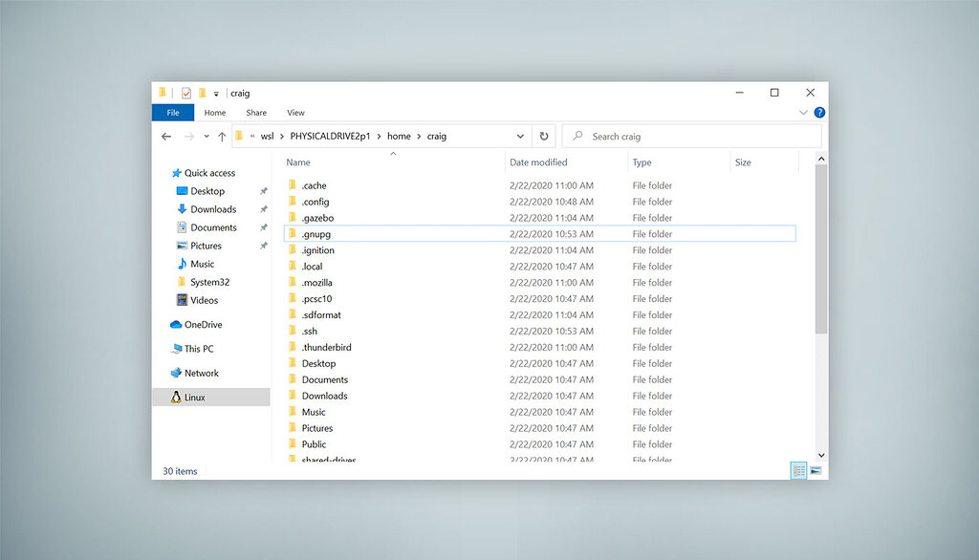
Task: Expand the ribbon using its chevron
Action: [x=803, y=112]
